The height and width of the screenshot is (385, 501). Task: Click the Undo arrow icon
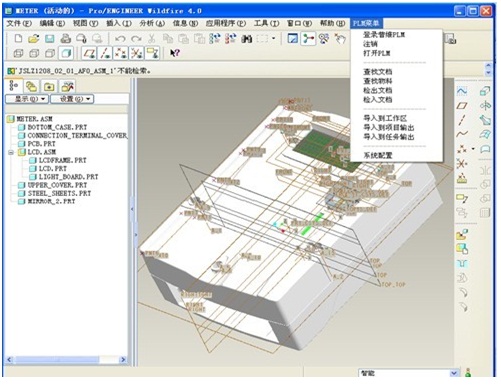(x=120, y=39)
